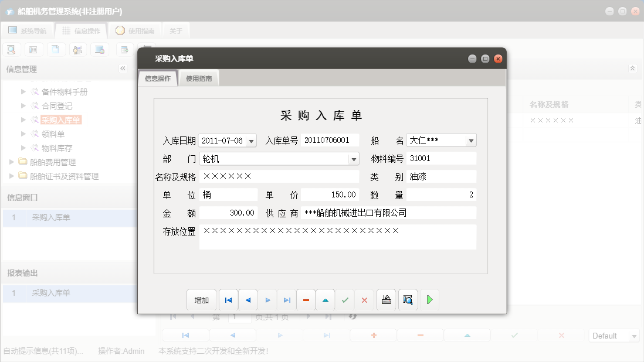Viewport: 644px width, 362px height.
Task: Select the print preview icon in the dialog toolbar
Action: (x=408, y=299)
